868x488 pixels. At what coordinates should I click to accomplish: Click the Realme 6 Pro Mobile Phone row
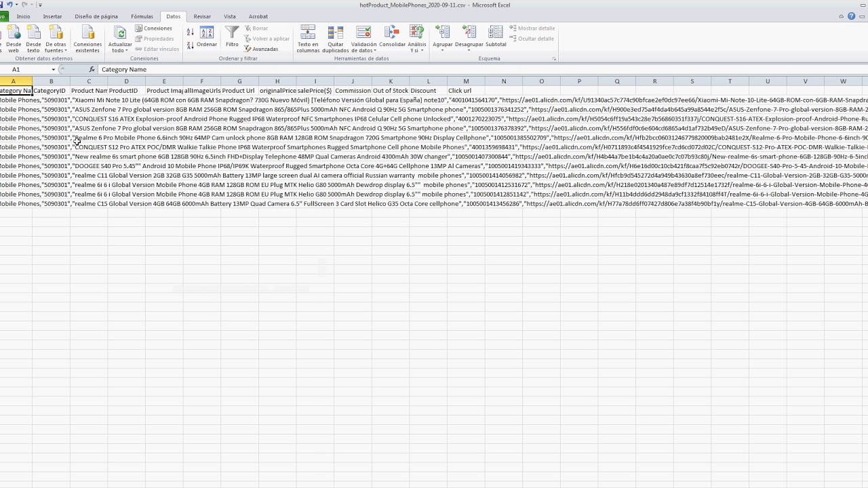click(434, 138)
